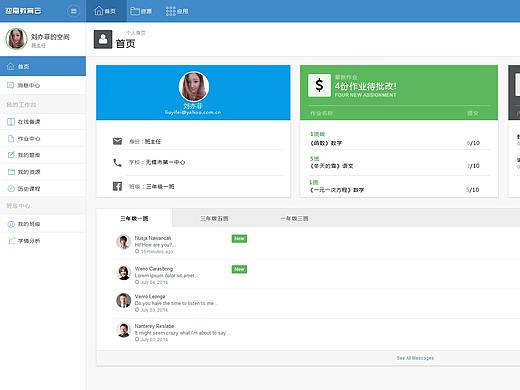Open the info-circle icon item in sidebar

(x=43, y=224)
